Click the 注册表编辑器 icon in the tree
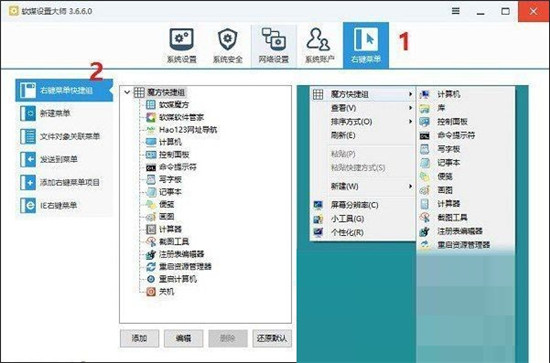Image resolution: width=550 pixels, height=363 pixels. pyautogui.click(x=151, y=254)
